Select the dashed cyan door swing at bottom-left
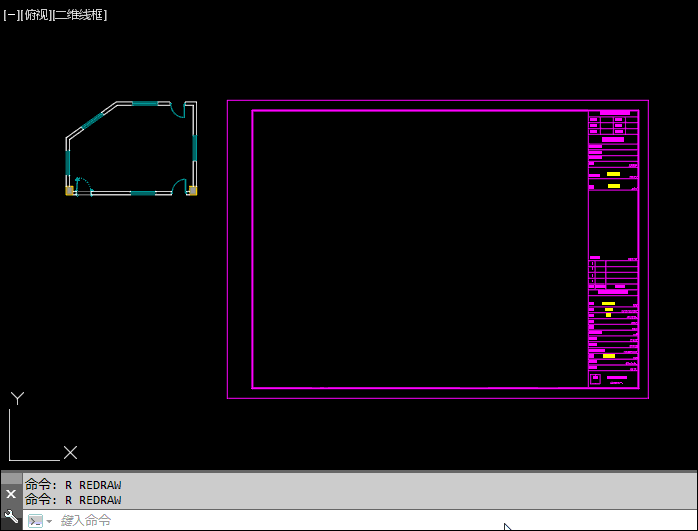The width and height of the screenshot is (698, 531). [84, 184]
